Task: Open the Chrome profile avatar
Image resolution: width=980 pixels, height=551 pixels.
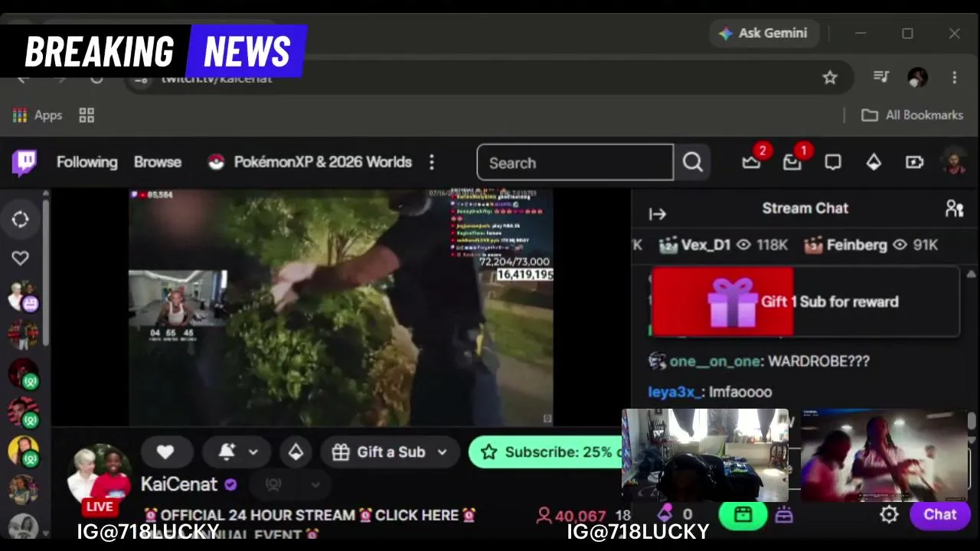Action: click(x=917, y=77)
